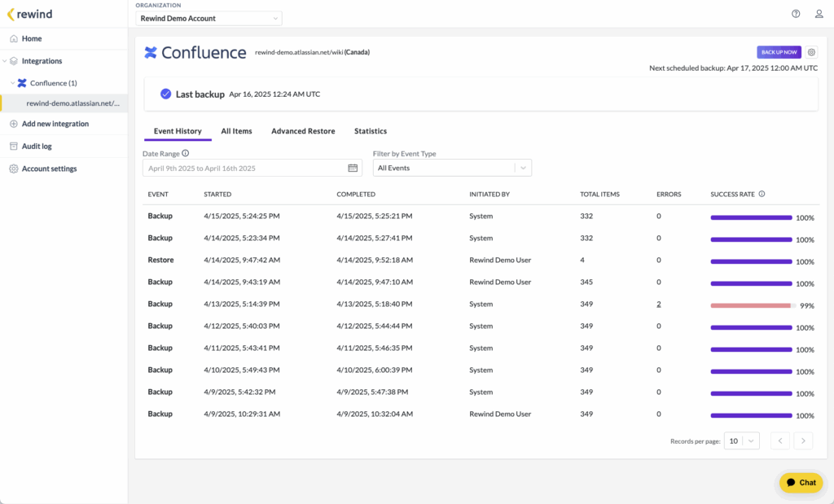This screenshot has height=504, width=834.
Task: Click the Integrations stack icon
Action: point(14,61)
